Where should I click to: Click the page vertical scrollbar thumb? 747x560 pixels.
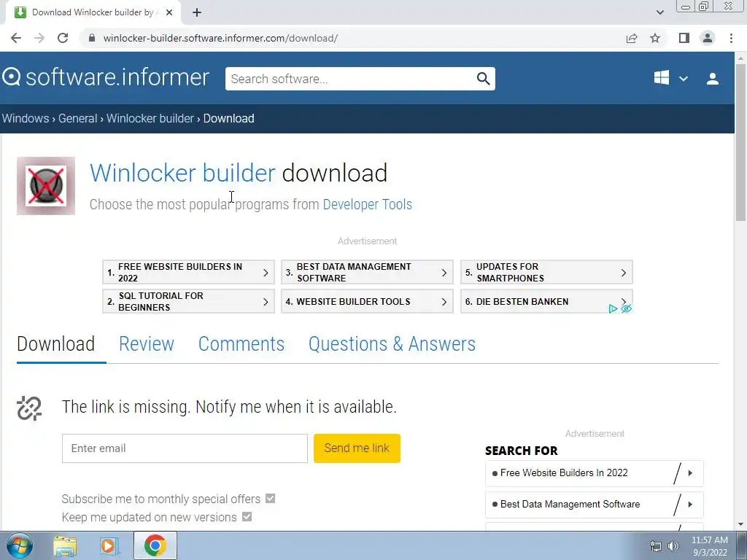coord(740,143)
